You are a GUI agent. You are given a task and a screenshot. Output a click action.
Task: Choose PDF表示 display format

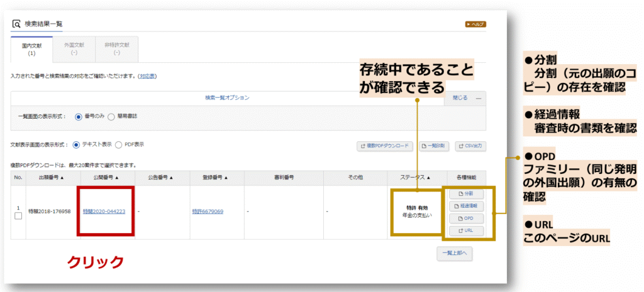tap(119, 144)
